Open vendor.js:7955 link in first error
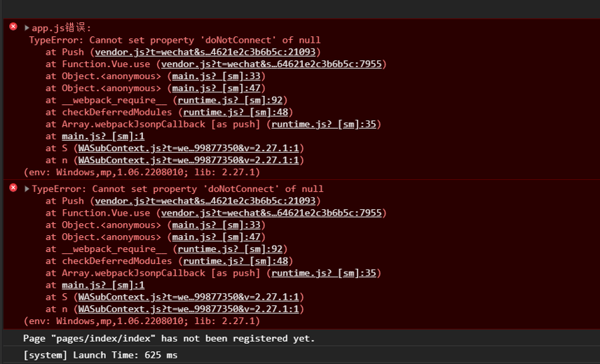600x364 pixels. point(271,64)
